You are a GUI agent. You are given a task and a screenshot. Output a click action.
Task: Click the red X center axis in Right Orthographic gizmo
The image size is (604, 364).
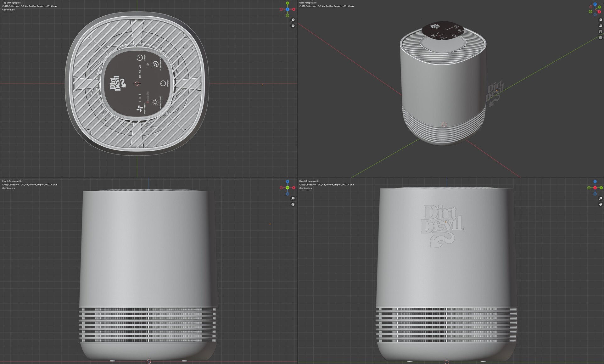[x=595, y=188]
